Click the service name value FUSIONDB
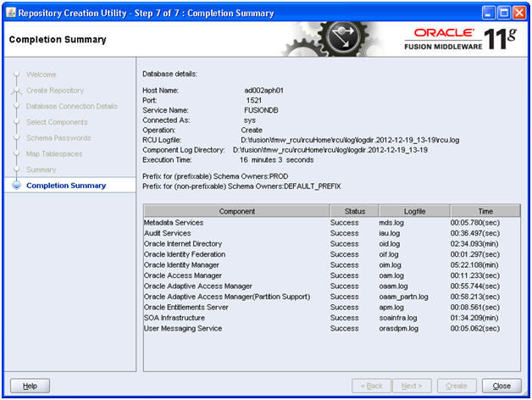The height and width of the screenshot is (400, 532). tap(261, 110)
